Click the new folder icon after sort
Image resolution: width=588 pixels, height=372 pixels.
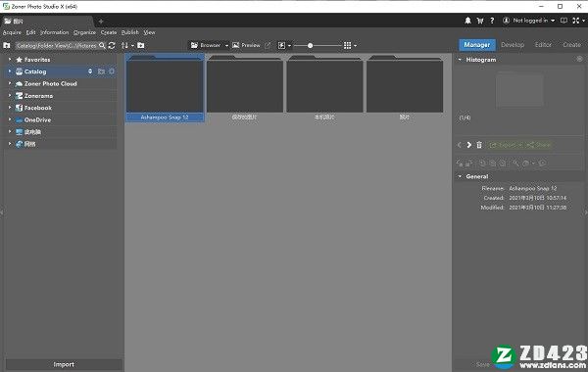pyautogui.click(x=140, y=45)
